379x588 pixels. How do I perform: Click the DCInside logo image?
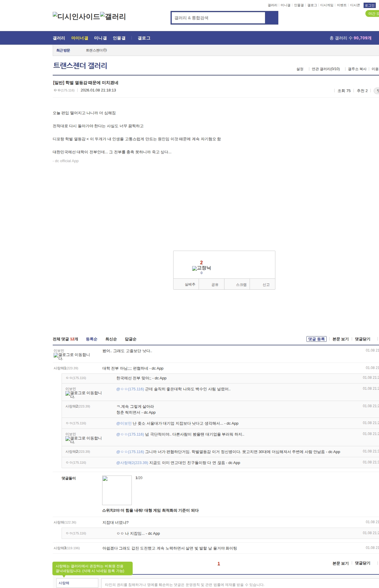[76, 17]
